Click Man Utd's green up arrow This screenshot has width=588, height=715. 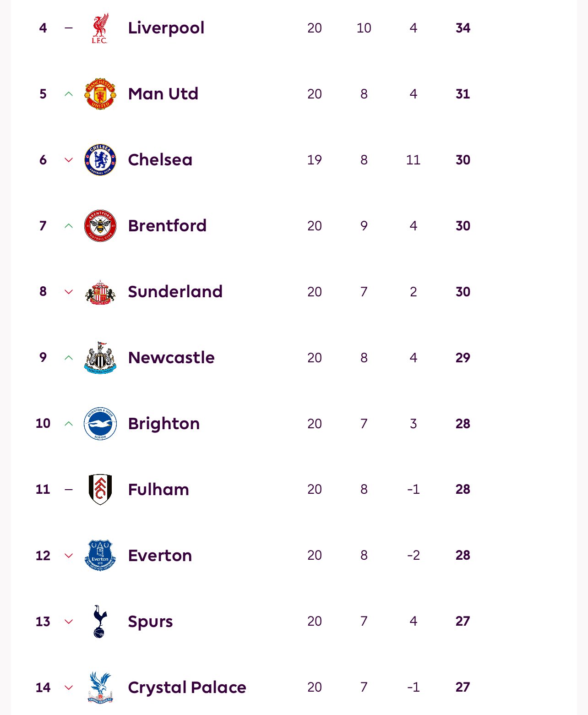coord(69,94)
